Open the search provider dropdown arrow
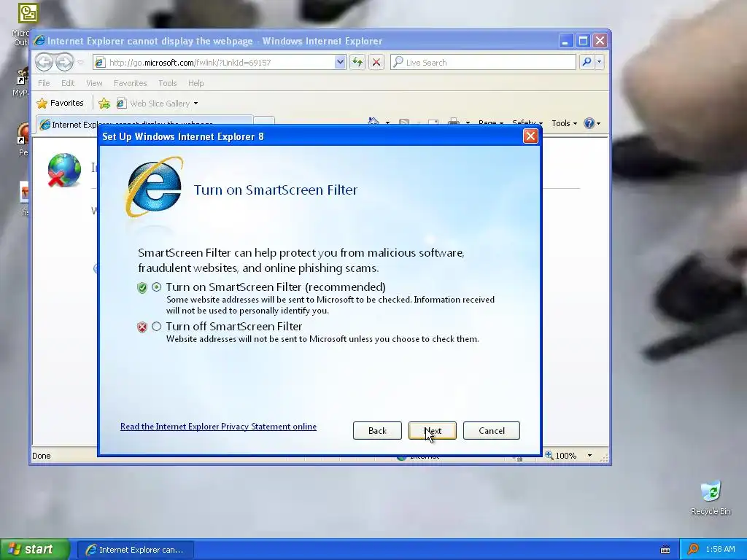The image size is (747, 560). click(600, 62)
